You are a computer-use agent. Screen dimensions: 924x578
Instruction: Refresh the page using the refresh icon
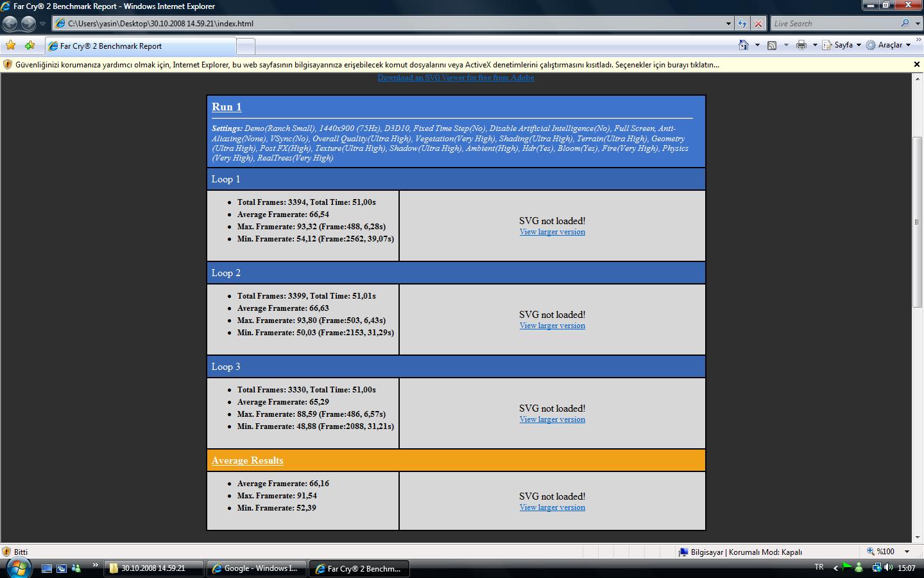(742, 24)
